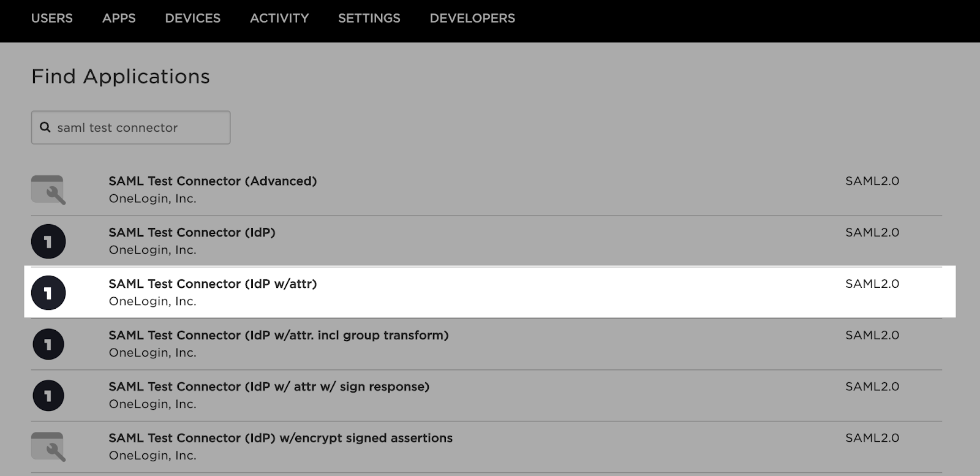Click the wrench icon for encrypt signed assertions connector
Screen dimensions: 980x476
48,447
